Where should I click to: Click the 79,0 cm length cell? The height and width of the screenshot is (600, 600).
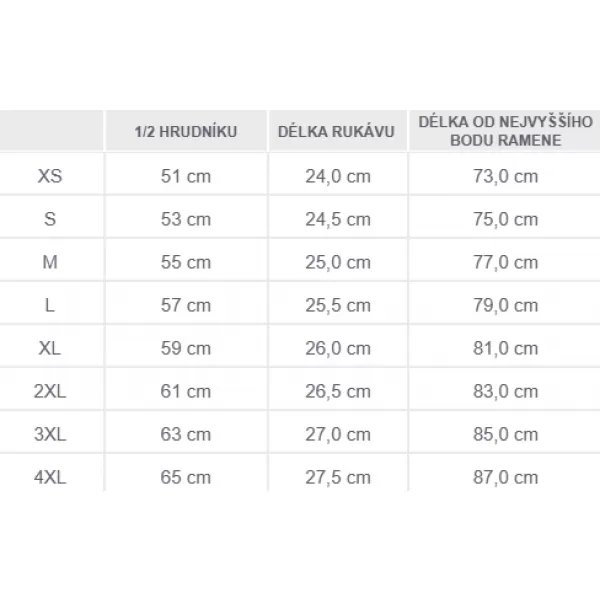(x=505, y=305)
